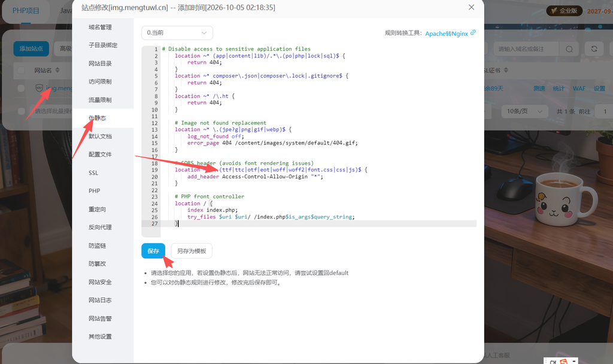The image size is (613, 364).
Task: Open the SSL settings section
Action: pyautogui.click(x=93, y=173)
